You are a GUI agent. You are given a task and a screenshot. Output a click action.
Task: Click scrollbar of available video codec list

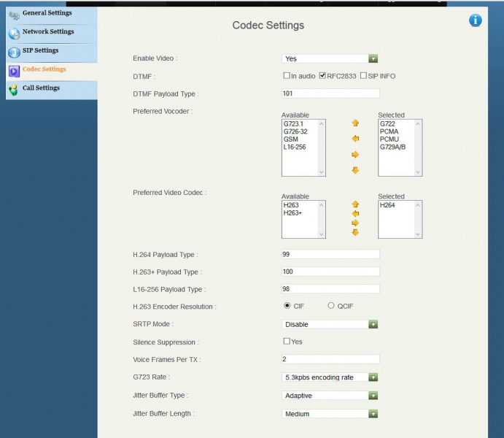[x=322, y=220]
